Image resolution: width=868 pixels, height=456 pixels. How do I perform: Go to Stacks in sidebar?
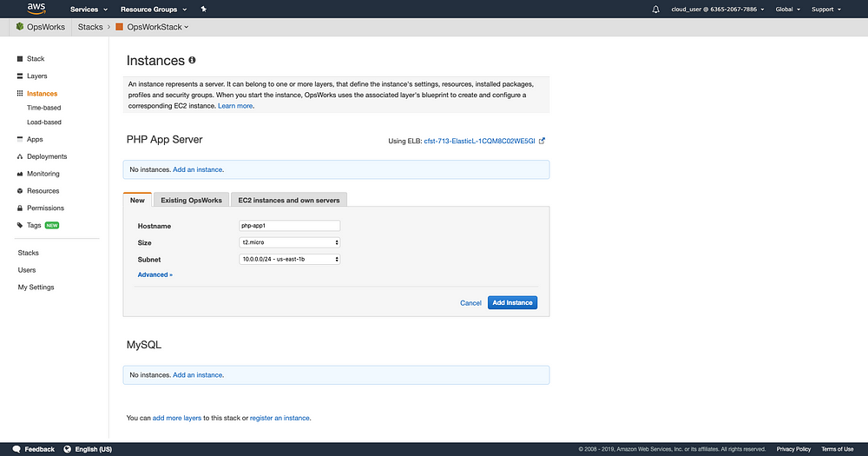[x=29, y=253]
